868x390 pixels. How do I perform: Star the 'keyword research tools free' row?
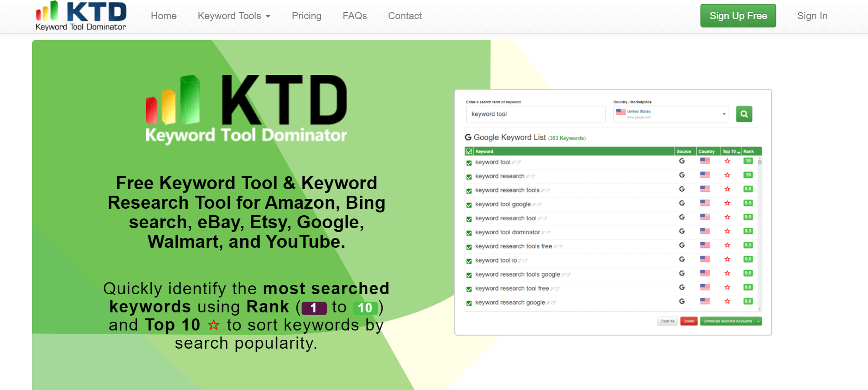[727, 245]
